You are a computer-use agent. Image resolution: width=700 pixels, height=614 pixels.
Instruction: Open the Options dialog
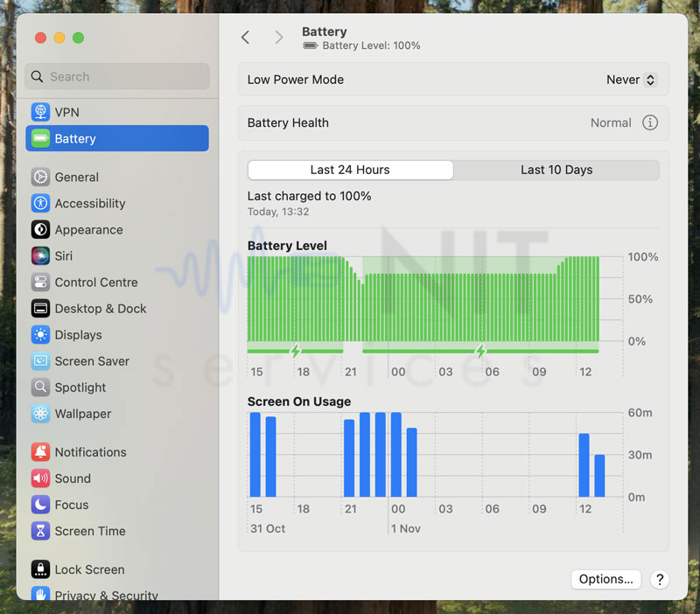point(605,579)
